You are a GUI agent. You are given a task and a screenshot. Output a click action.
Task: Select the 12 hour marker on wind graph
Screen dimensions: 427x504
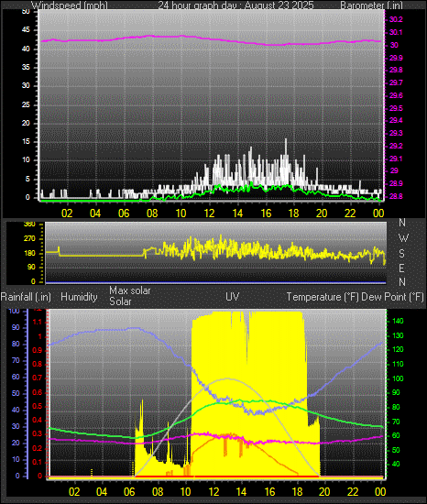coord(209,214)
